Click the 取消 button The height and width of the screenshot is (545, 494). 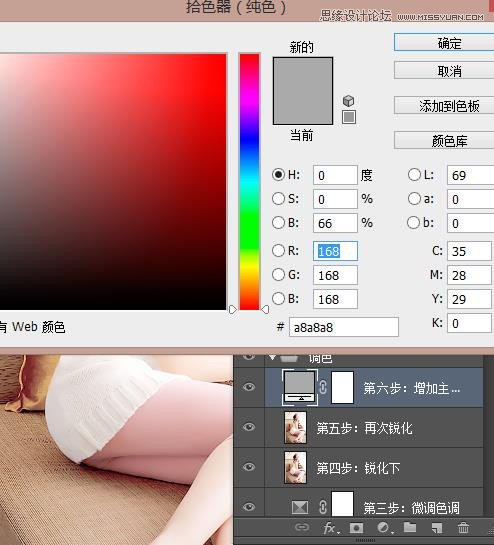444,71
